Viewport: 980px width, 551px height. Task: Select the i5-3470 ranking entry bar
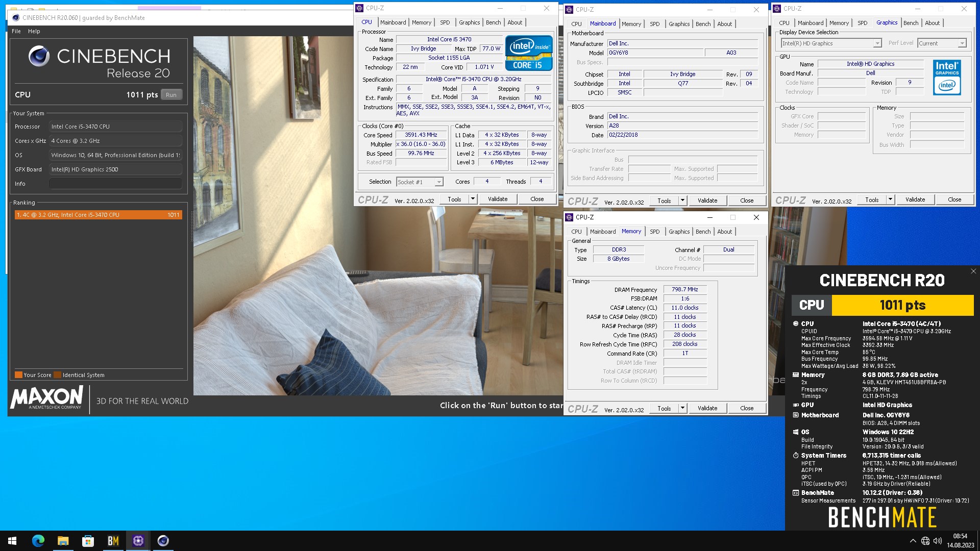click(x=98, y=215)
